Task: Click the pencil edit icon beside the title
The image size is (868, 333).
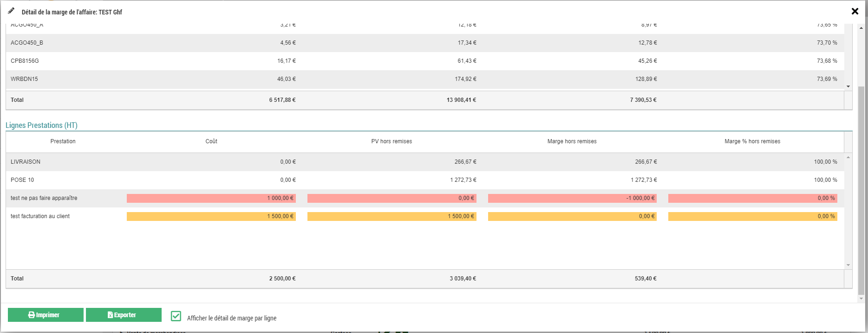Action: coord(11,11)
